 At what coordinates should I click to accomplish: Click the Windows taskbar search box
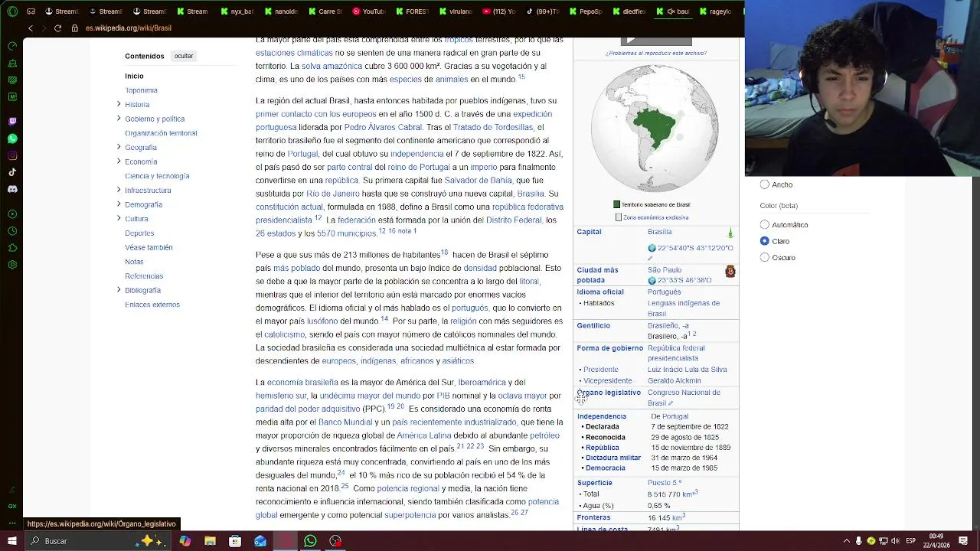tap(100, 541)
